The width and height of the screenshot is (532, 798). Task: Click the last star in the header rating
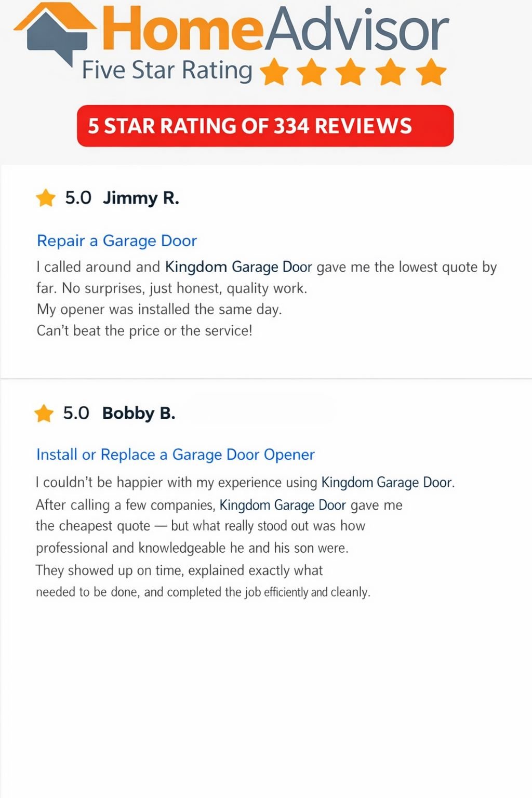431,72
